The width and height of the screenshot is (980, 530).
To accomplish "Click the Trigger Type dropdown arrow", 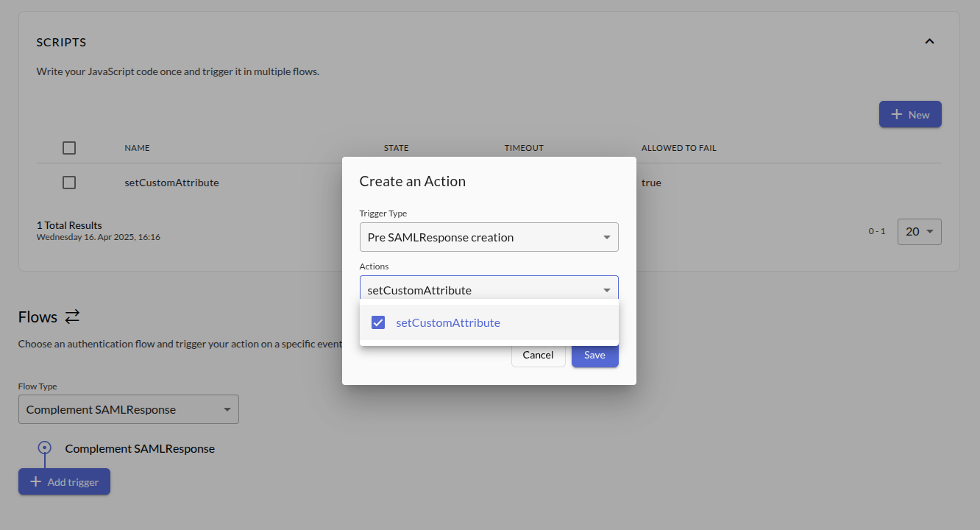I will (x=606, y=237).
